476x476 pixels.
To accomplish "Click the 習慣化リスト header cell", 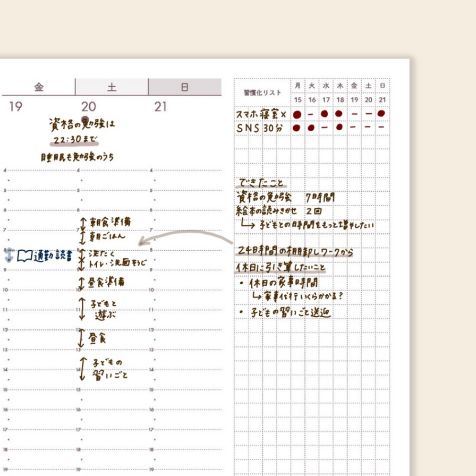I will pyautogui.click(x=262, y=92).
